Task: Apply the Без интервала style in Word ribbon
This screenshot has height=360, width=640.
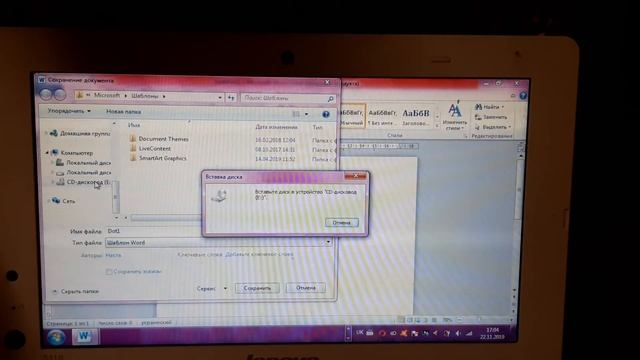Action: pos(382,117)
